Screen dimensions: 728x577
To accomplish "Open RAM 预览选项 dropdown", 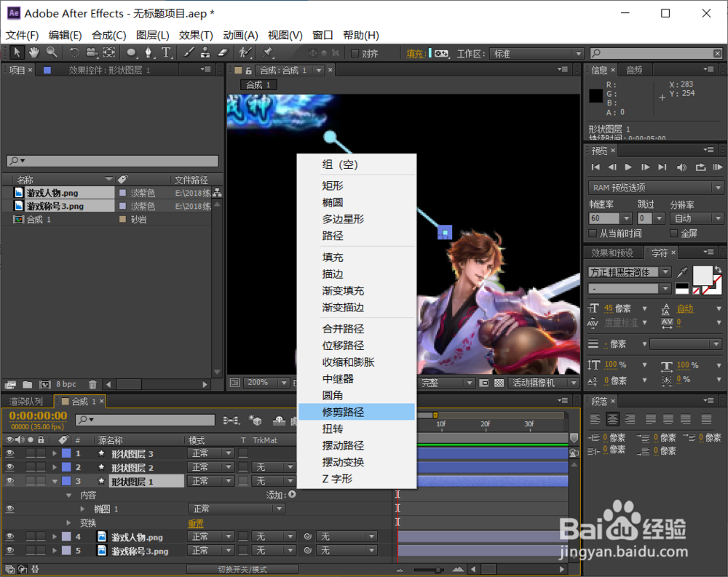I will [656, 188].
